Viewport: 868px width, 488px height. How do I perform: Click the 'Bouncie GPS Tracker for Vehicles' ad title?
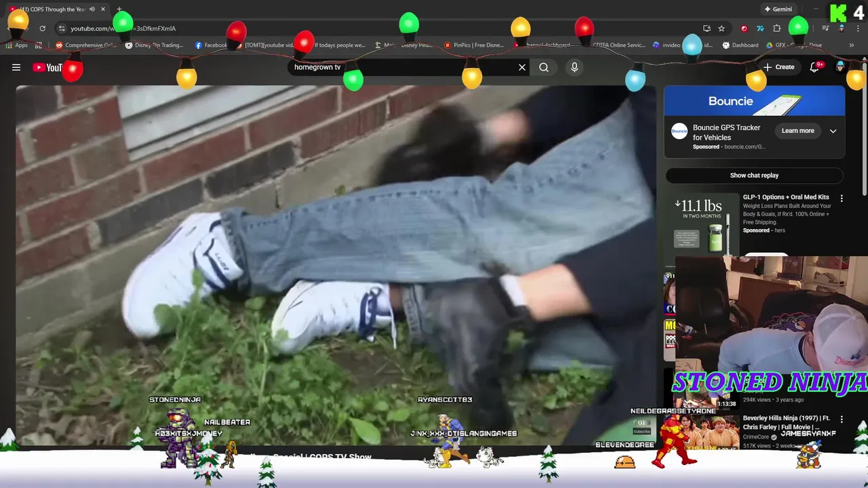point(726,132)
